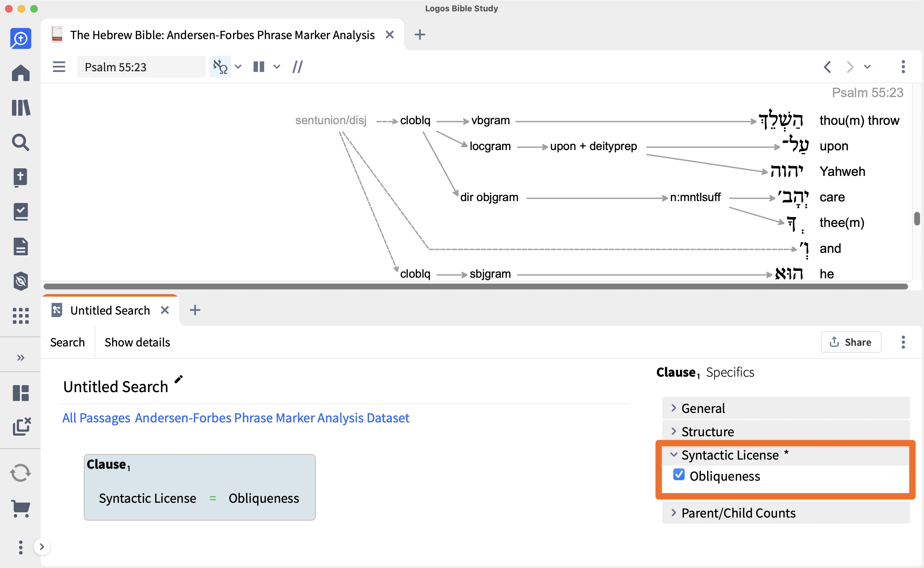Open the resource panel three-dot menu
This screenshot has width=924, height=568.
[903, 67]
